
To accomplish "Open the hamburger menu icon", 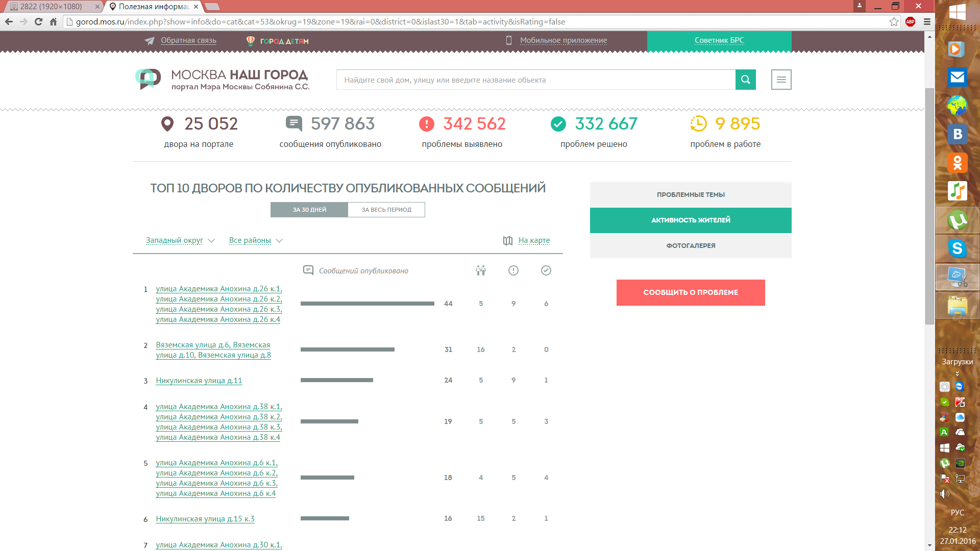I will pyautogui.click(x=781, y=80).
